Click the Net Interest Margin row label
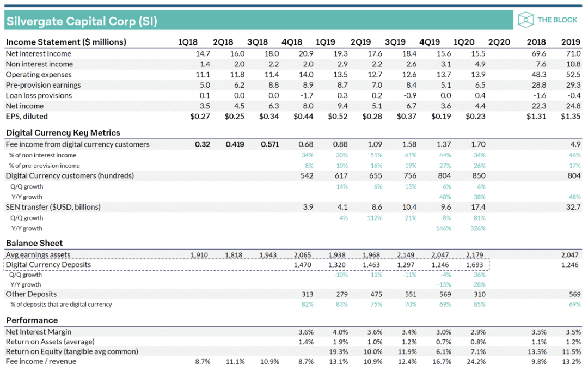Image resolution: width=588 pixels, height=383 pixels. click(x=38, y=332)
